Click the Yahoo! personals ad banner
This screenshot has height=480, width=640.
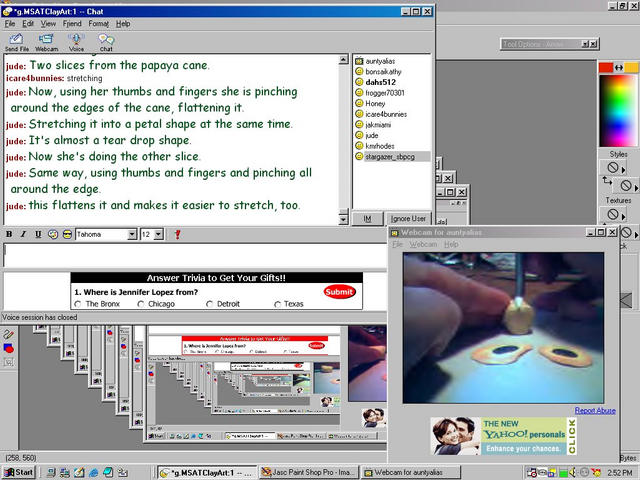point(504,436)
